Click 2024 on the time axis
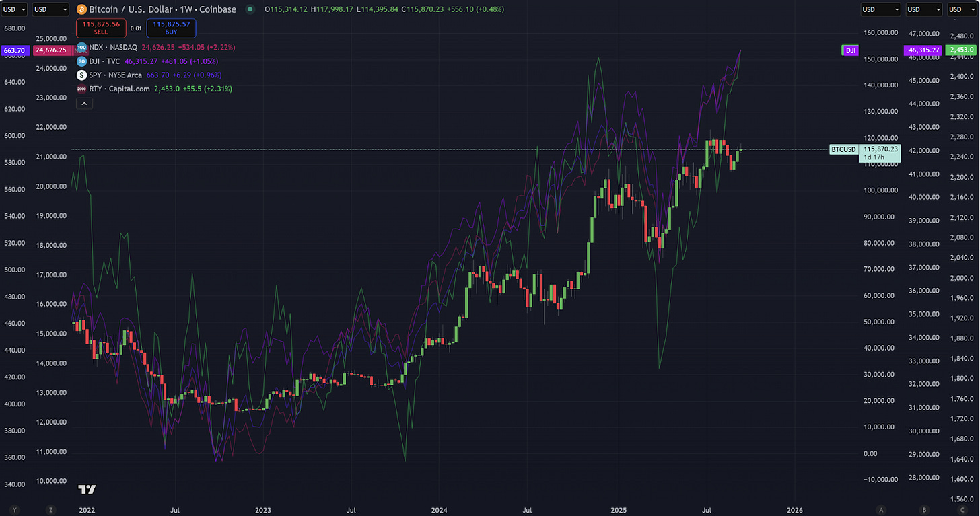 [440, 509]
